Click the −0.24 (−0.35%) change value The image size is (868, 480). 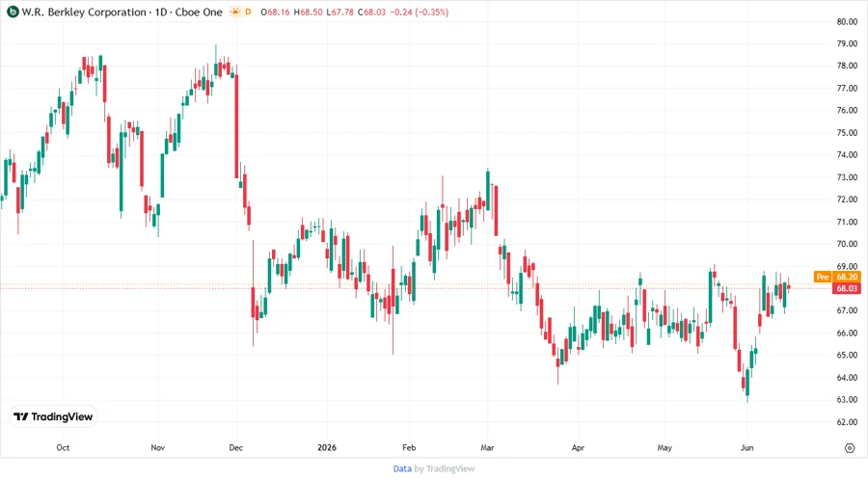point(420,12)
